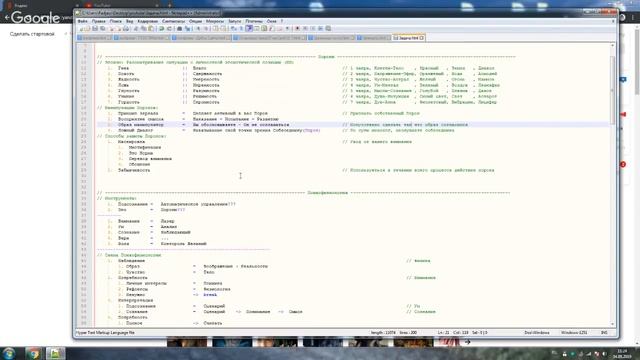
Task: Click the Zoom Out toolbar icon
Action: (206, 29)
